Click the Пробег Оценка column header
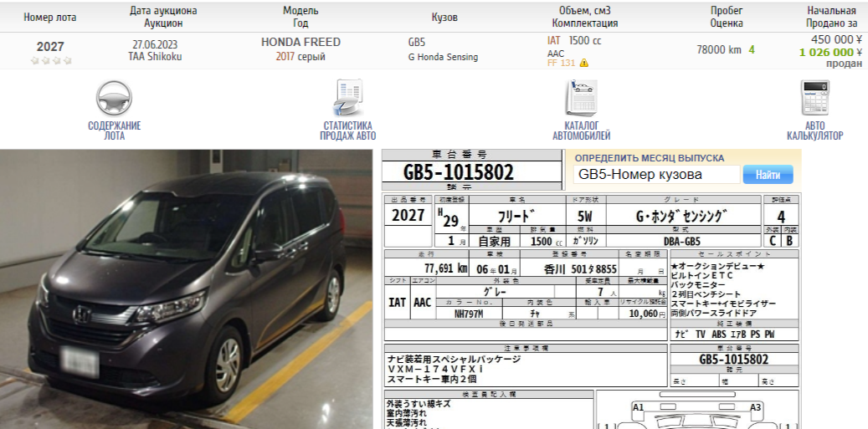 [x=727, y=17]
